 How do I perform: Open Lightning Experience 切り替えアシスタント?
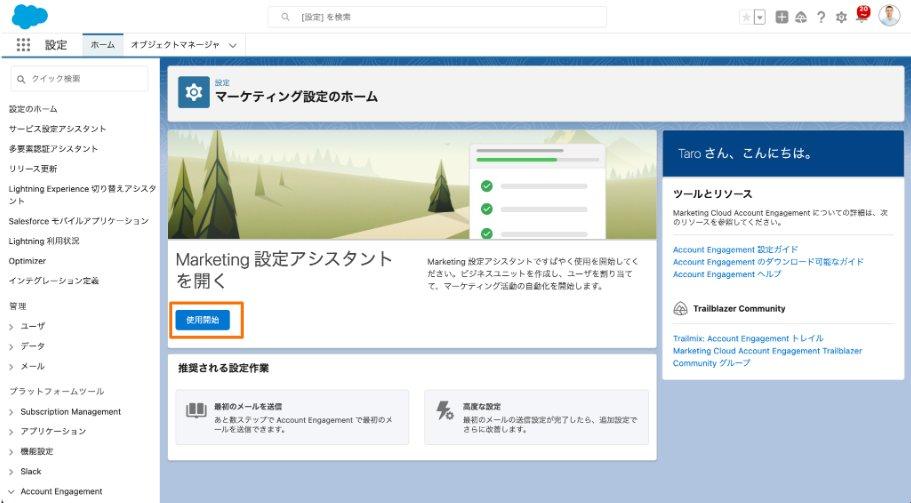pos(83,195)
